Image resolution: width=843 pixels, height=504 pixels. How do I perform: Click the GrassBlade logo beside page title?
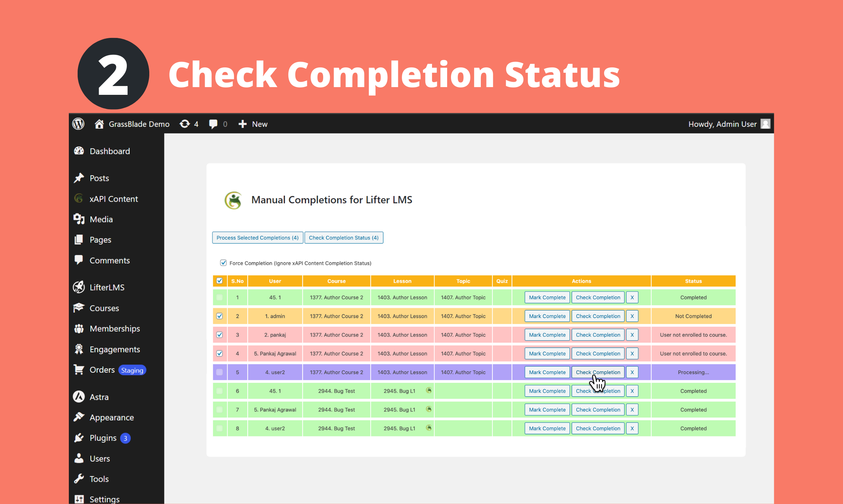point(233,200)
